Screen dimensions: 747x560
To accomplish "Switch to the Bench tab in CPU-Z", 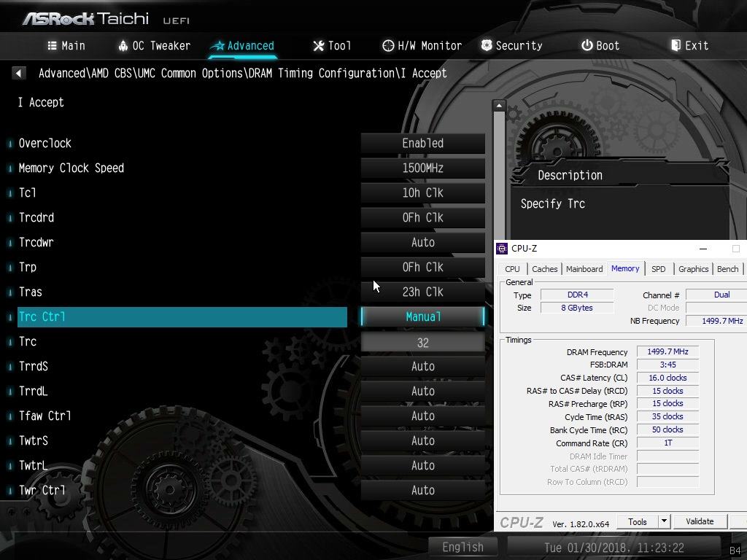I will click(727, 269).
